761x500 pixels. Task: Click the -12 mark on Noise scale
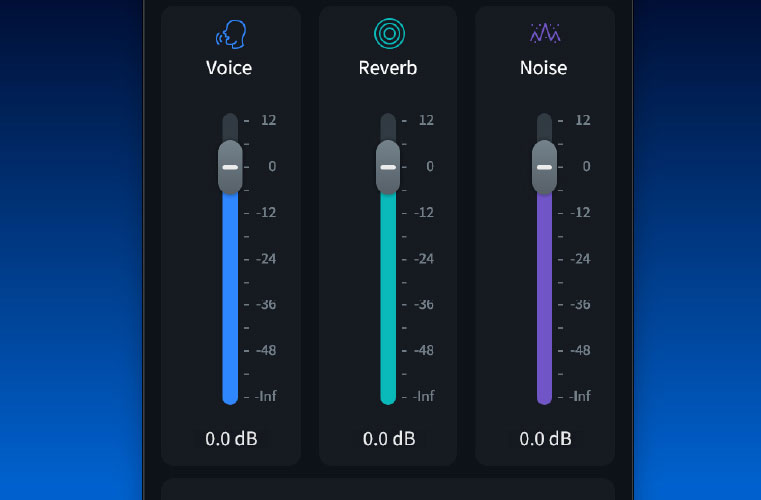click(x=580, y=212)
